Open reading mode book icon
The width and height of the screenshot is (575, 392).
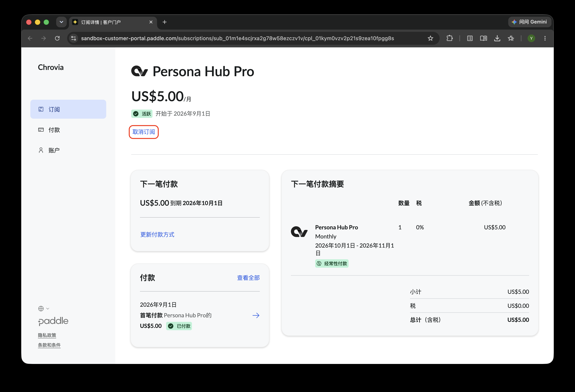[x=483, y=38]
